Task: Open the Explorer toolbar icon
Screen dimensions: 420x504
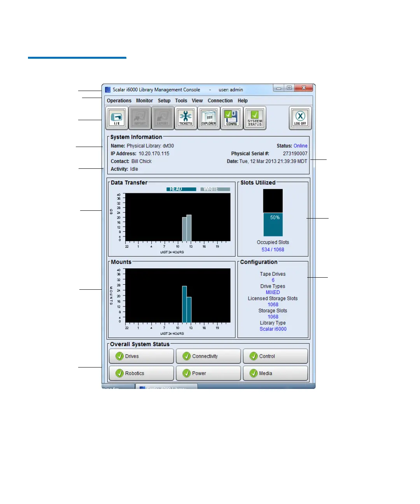Action: 209,118
